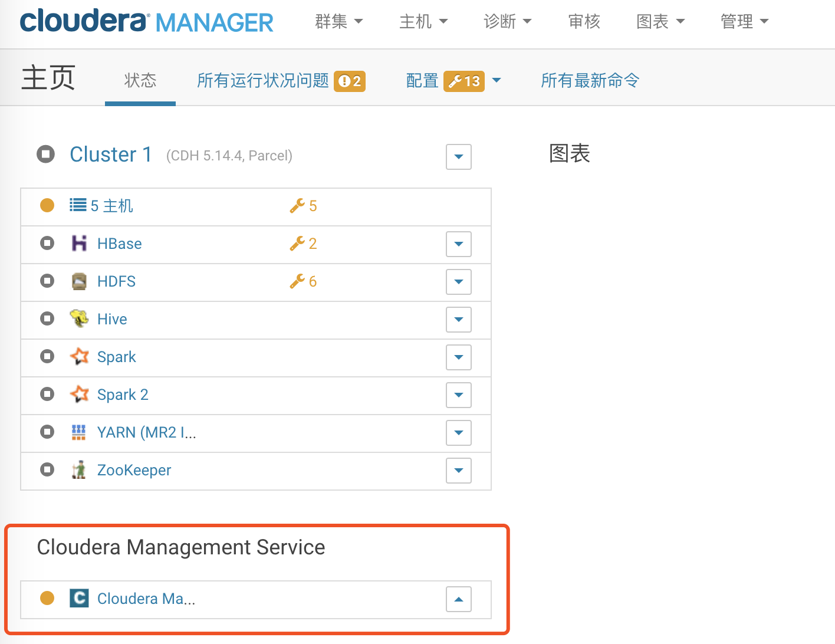Open the ZooKeeper actions dropdown
This screenshot has height=644, width=835.
(459, 471)
